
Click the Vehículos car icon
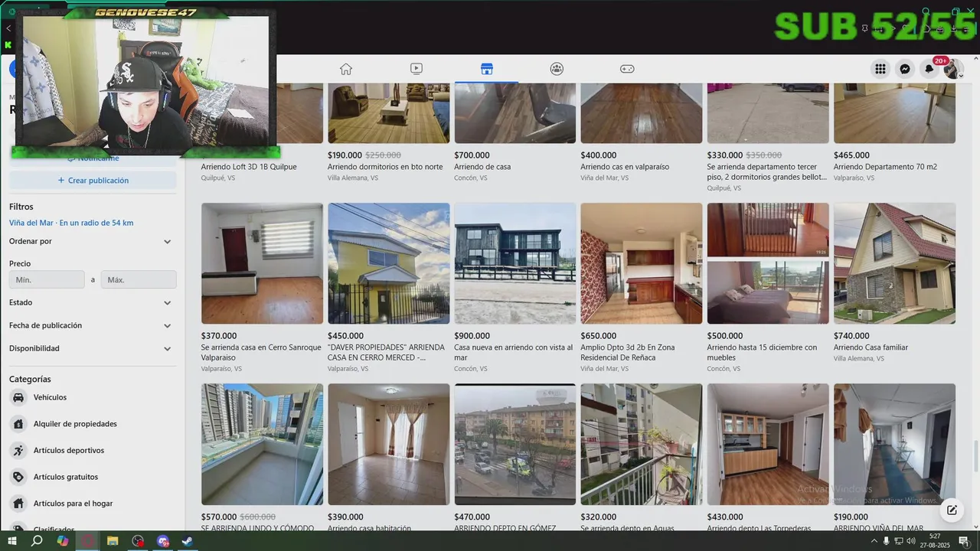pyautogui.click(x=18, y=397)
